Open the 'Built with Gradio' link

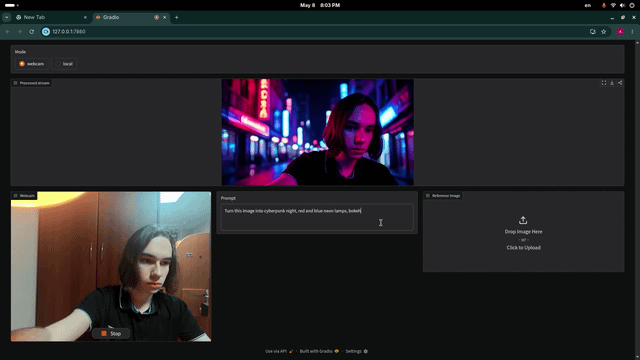[319, 351]
